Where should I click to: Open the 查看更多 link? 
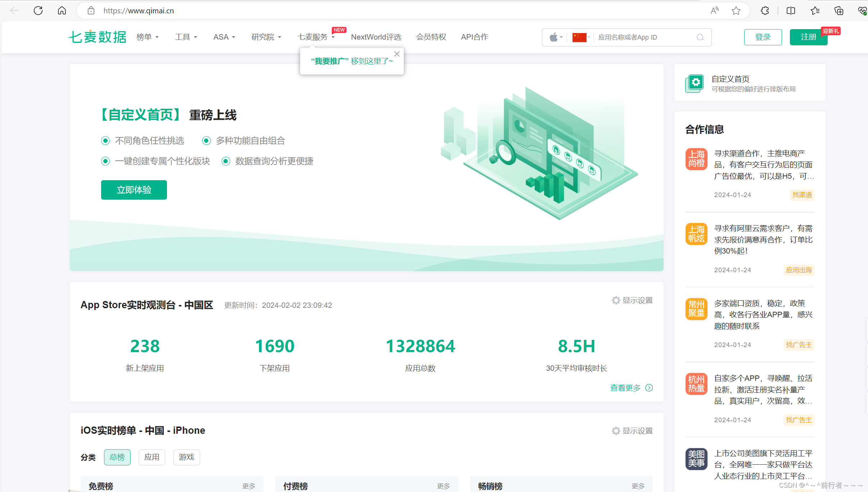point(625,388)
